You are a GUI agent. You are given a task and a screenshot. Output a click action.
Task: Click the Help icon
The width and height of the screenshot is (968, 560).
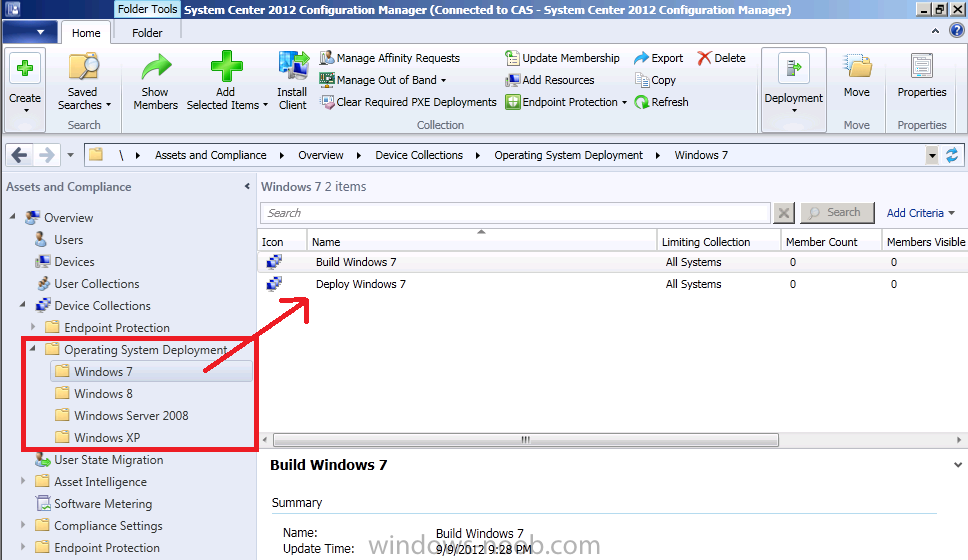pos(956,30)
